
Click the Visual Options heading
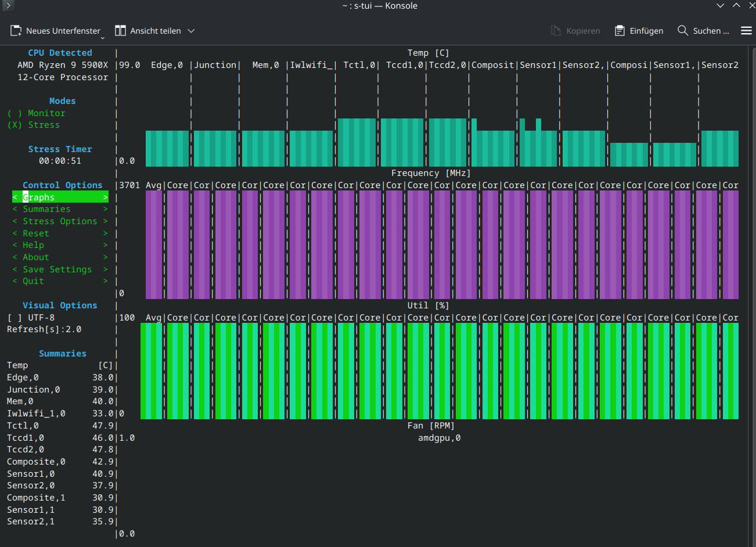[60, 305]
